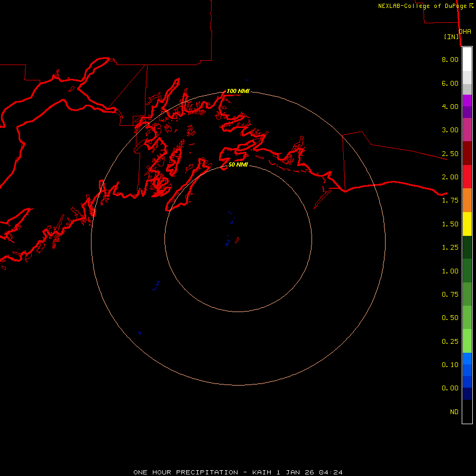Click the 0.10 legend value

click(x=450, y=365)
